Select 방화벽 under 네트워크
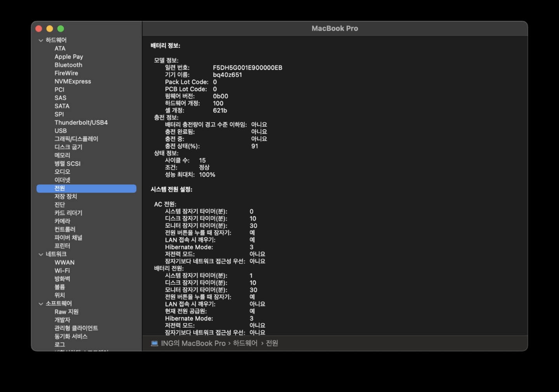The image size is (559, 392). coord(62,279)
